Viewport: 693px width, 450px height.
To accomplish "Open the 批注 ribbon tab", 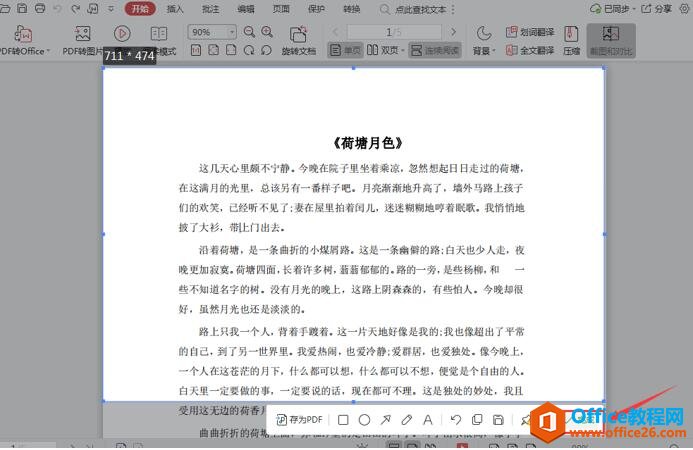I will coord(210,9).
